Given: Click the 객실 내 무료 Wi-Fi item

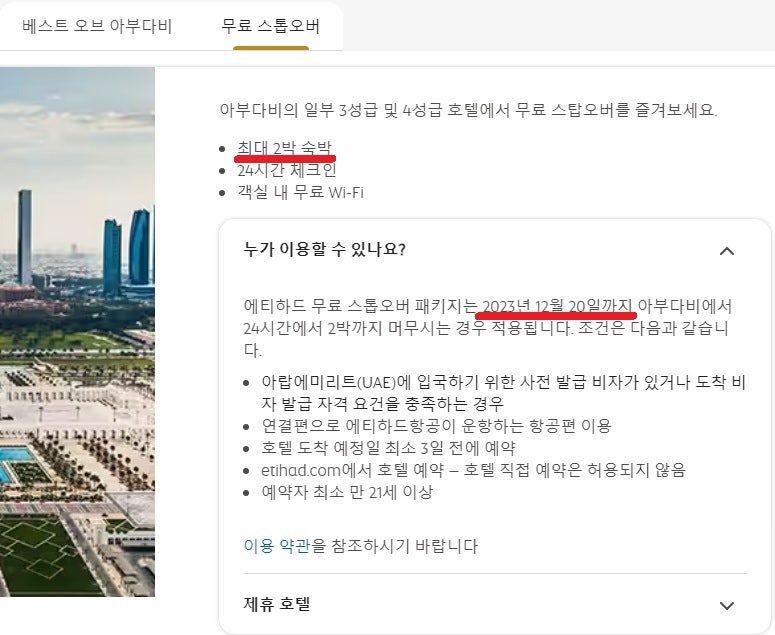Looking at the screenshot, I should (301, 192).
